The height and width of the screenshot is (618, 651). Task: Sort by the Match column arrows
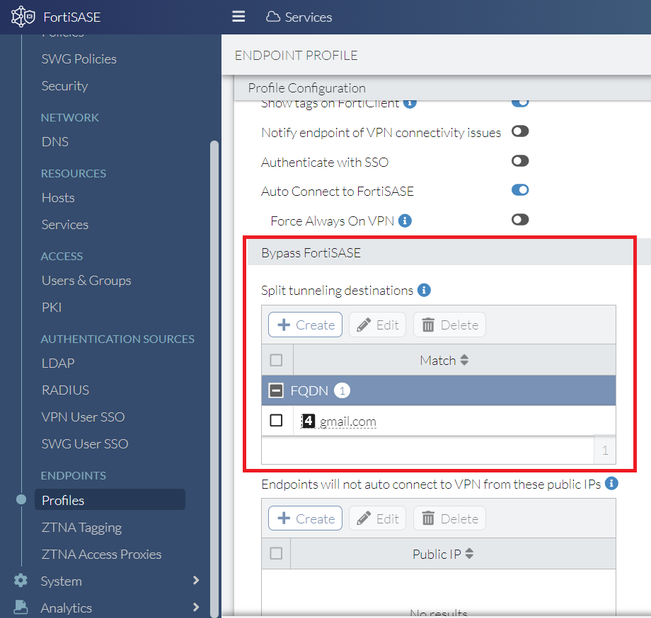465,360
